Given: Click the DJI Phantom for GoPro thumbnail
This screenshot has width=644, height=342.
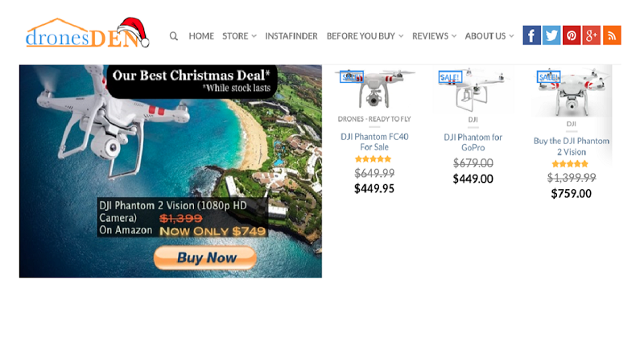Looking at the screenshot, I should pos(473,89).
